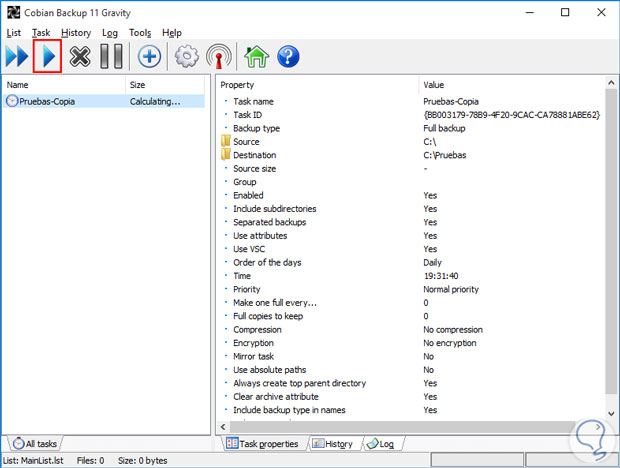Click the No encryption value
The image size is (620, 468).
point(450,343)
